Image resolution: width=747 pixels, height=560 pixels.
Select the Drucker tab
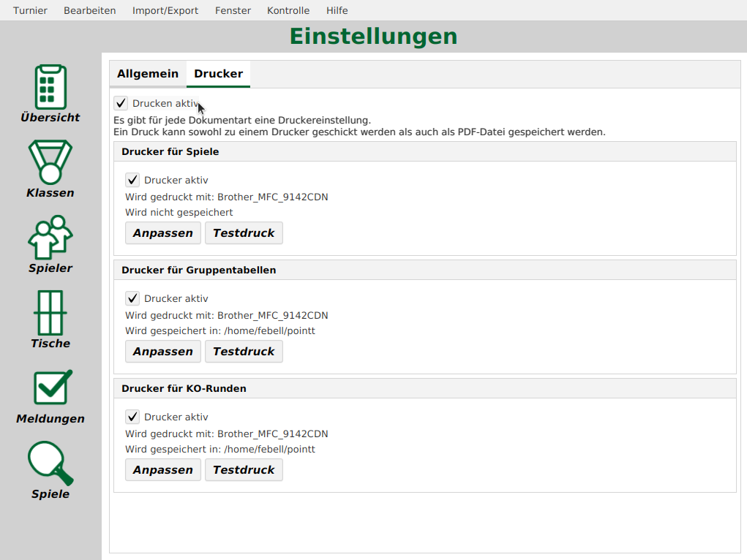[218, 74]
